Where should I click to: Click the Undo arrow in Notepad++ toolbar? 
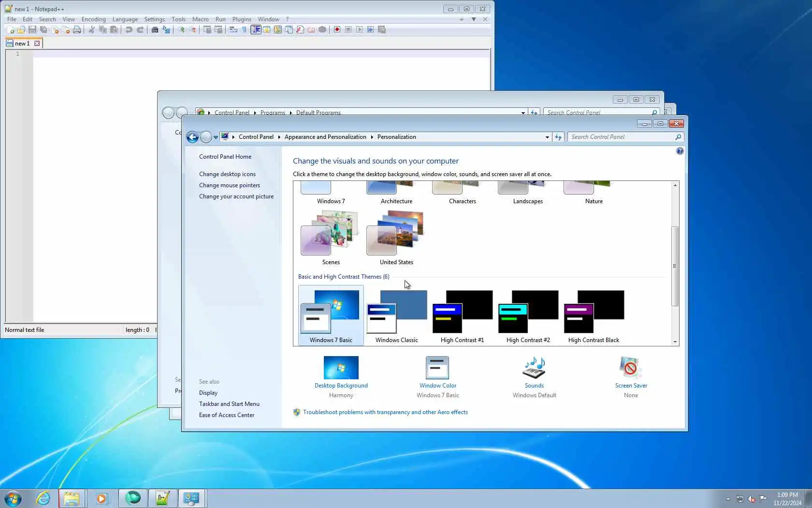tap(129, 30)
